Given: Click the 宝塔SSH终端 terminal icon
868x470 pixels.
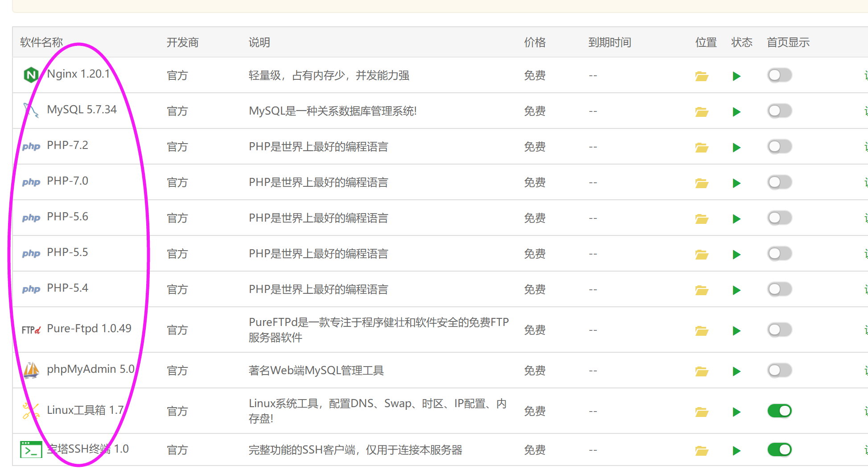Looking at the screenshot, I should (x=30, y=449).
